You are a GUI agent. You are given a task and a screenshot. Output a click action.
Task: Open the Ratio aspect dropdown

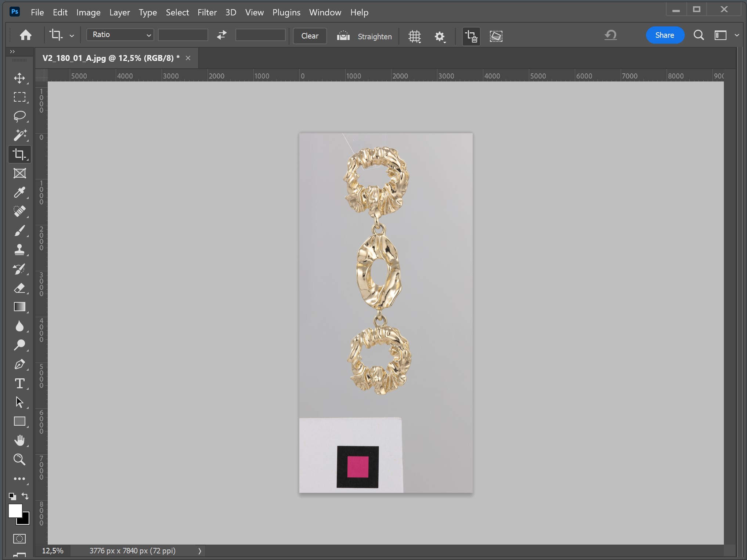[x=120, y=34]
